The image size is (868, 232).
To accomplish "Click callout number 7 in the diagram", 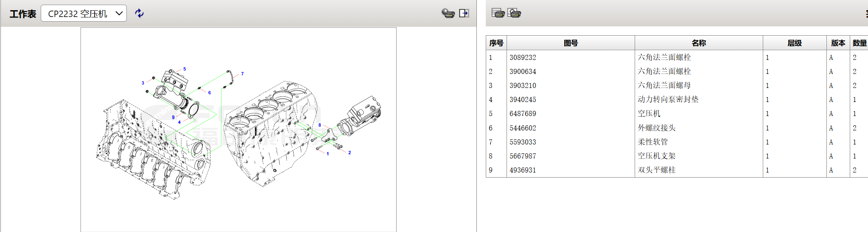I will (x=242, y=74).
